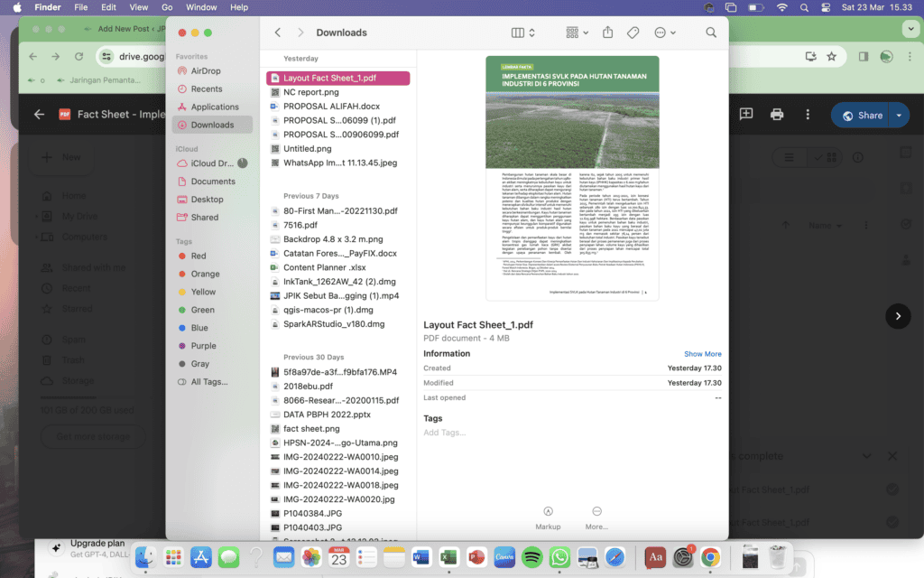This screenshot has height=578, width=924.
Task: Open Microsoft Excel from the Dock
Action: click(449, 557)
